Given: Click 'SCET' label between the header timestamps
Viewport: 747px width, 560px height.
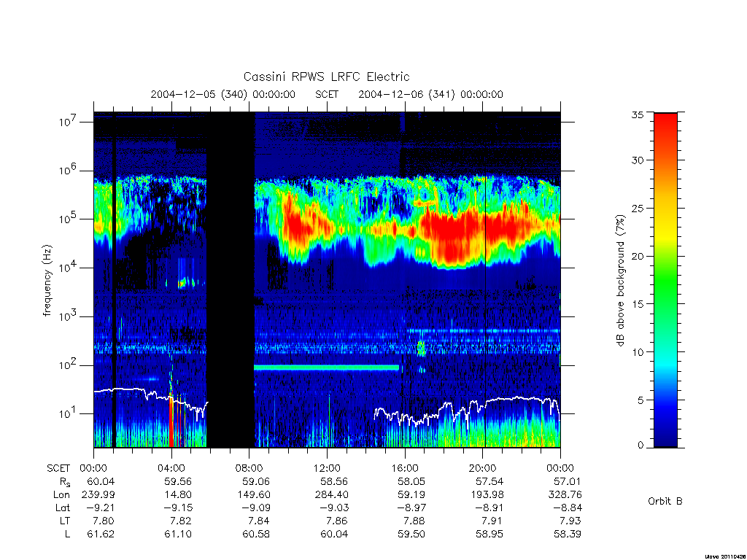Looking at the screenshot, I should [x=327, y=94].
